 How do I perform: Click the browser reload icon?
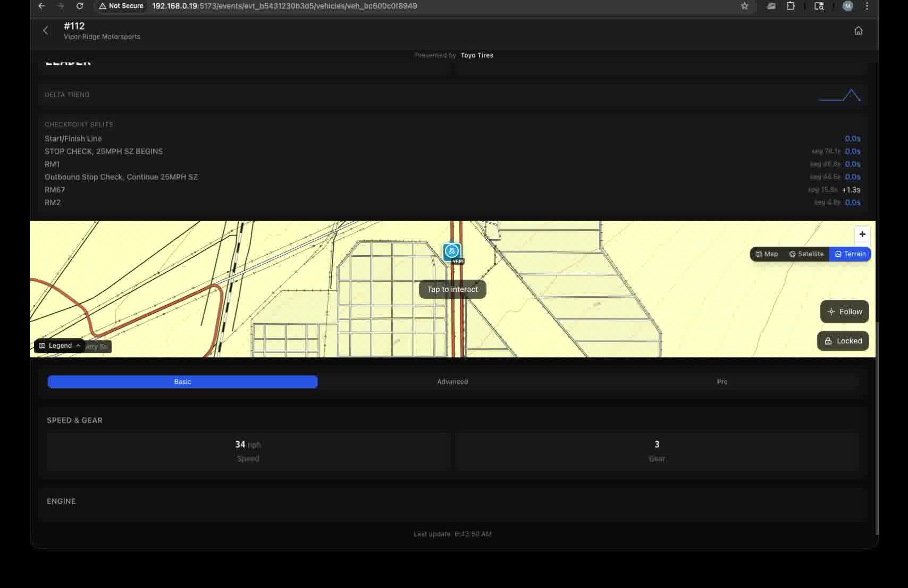(80, 6)
